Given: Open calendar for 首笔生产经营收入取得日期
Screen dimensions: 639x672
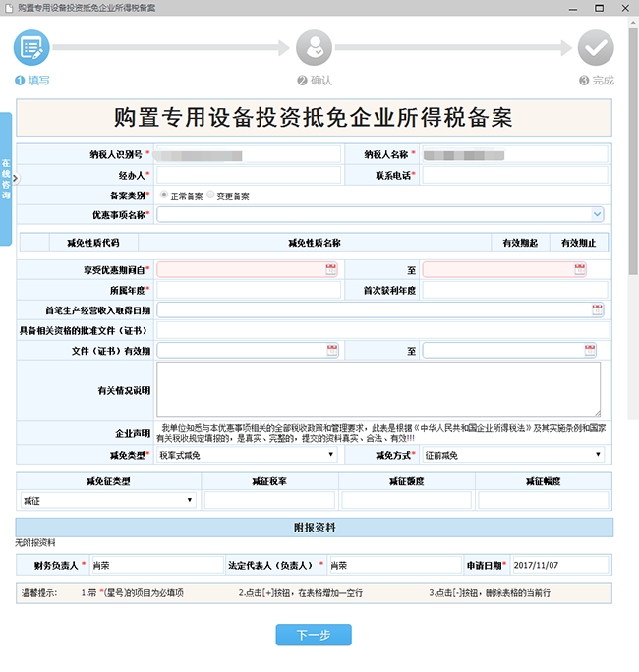Looking at the screenshot, I should [597, 309].
